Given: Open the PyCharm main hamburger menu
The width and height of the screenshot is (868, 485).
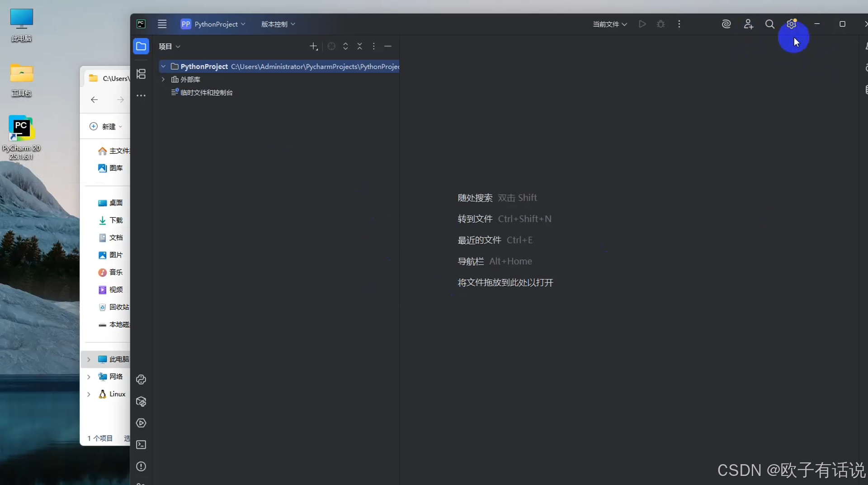Looking at the screenshot, I should (x=162, y=24).
